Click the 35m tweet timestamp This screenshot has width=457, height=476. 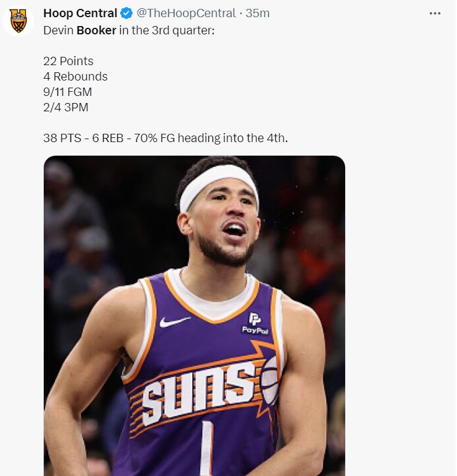258,13
